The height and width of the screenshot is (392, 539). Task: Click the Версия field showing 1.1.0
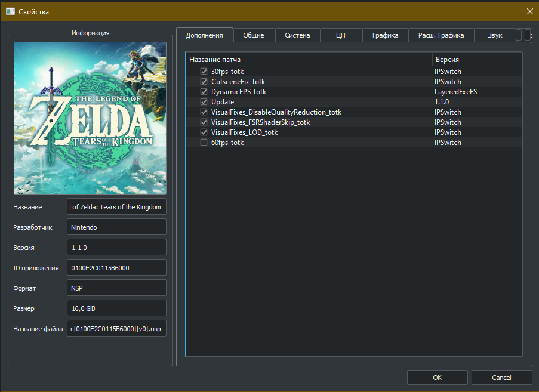click(116, 248)
